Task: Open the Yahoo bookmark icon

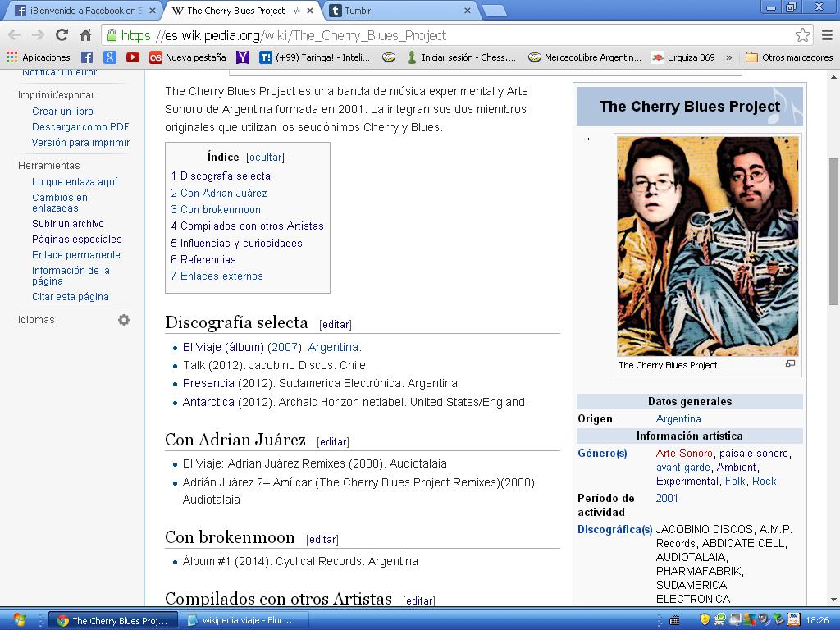Action: click(x=243, y=57)
